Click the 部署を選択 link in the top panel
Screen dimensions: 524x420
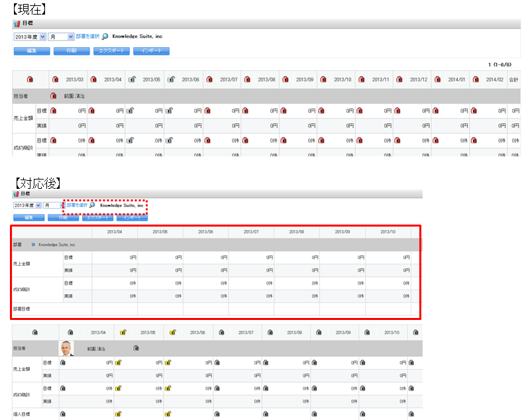tap(87, 36)
